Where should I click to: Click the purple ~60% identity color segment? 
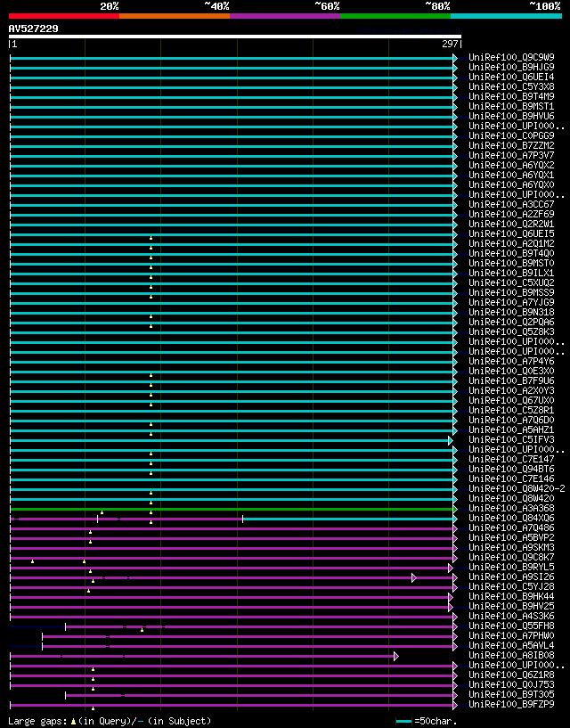tap(285, 16)
